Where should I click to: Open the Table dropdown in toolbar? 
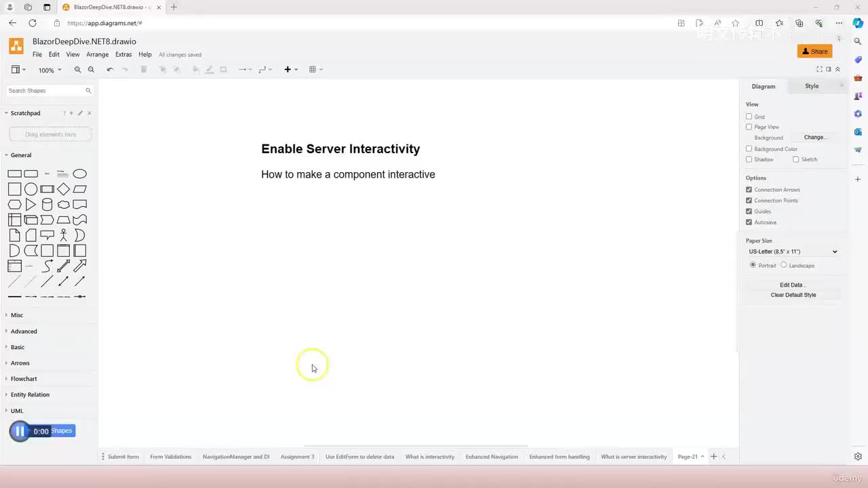pyautogui.click(x=315, y=70)
